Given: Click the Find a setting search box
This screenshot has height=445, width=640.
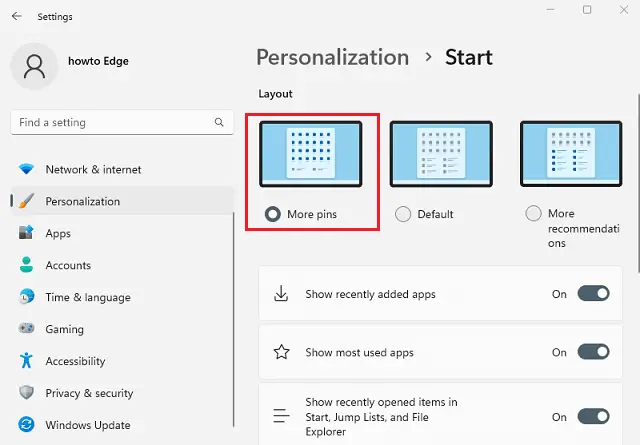Looking at the screenshot, I should coord(122,122).
